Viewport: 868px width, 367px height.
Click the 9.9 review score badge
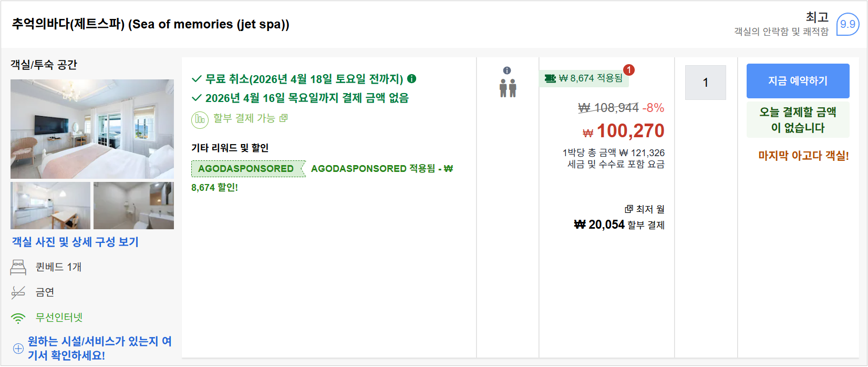click(847, 24)
